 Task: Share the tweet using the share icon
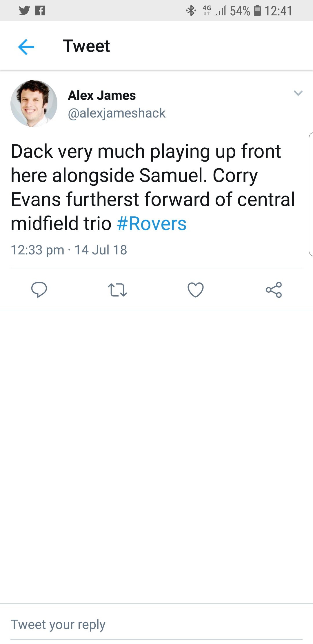coord(274,290)
